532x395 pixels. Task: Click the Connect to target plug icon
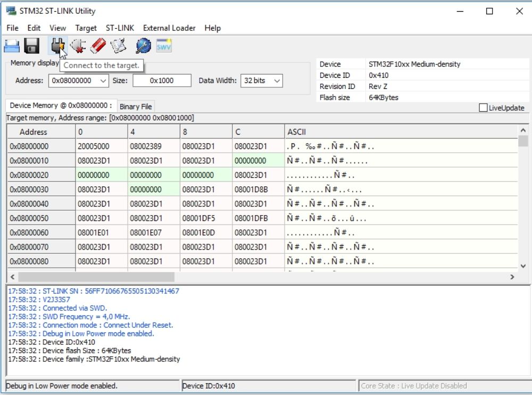point(57,46)
